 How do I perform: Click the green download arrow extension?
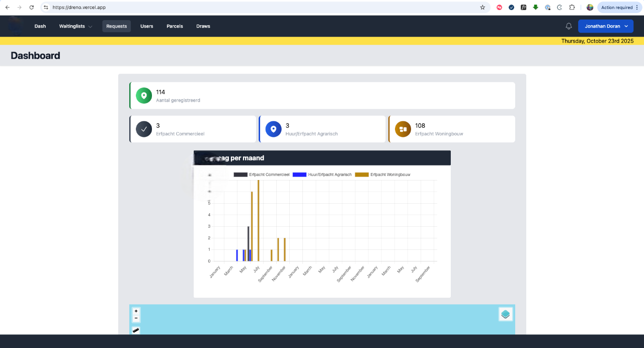pyautogui.click(x=536, y=8)
